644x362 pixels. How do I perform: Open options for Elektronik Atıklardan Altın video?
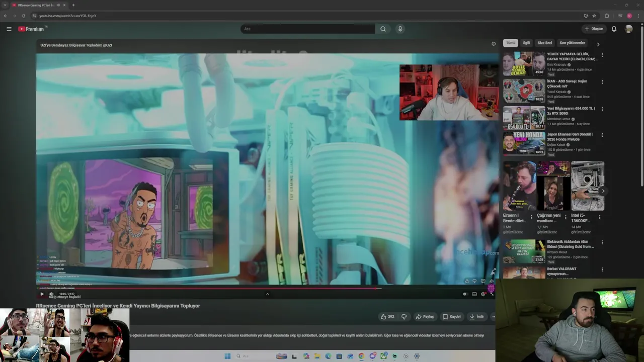point(602,242)
